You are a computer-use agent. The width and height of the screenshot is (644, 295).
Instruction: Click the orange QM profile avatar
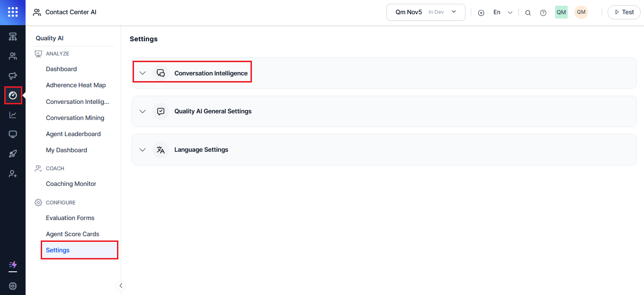581,12
